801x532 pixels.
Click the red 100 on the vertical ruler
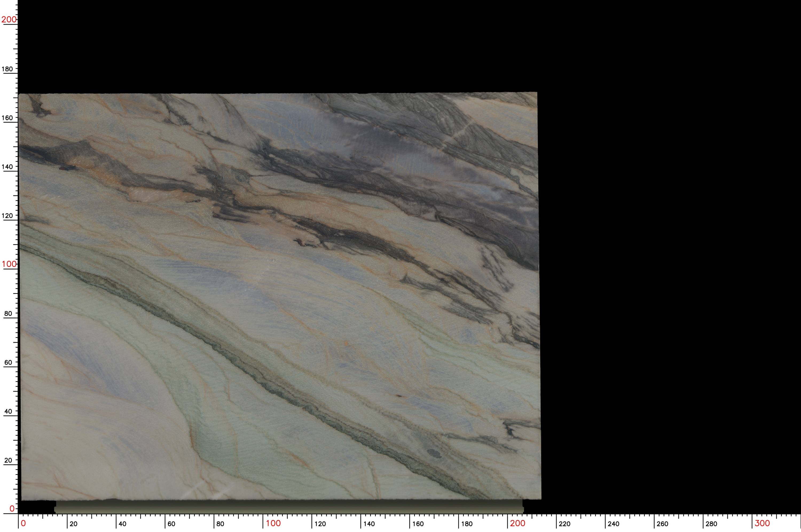coord(9,264)
